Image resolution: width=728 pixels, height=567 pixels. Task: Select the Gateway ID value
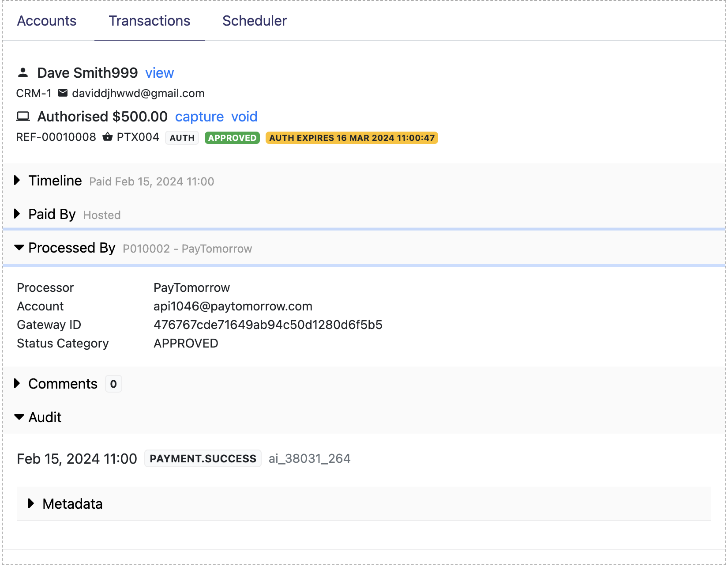[x=268, y=325]
